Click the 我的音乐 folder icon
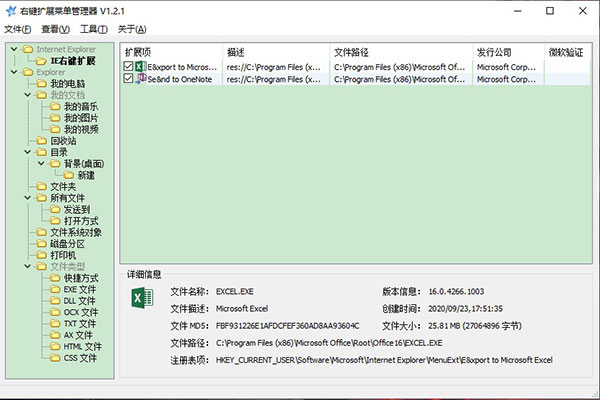The height and width of the screenshot is (400, 600). [x=55, y=106]
